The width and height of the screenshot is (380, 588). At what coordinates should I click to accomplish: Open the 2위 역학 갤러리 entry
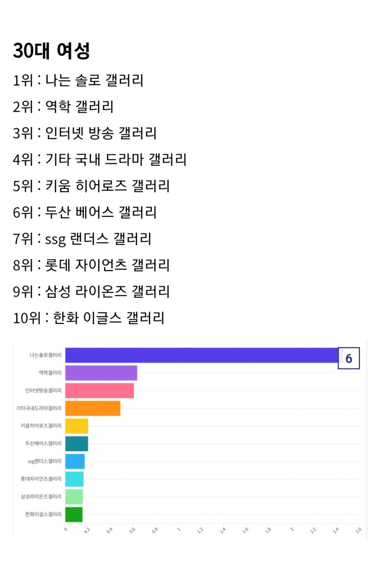point(63,107)
